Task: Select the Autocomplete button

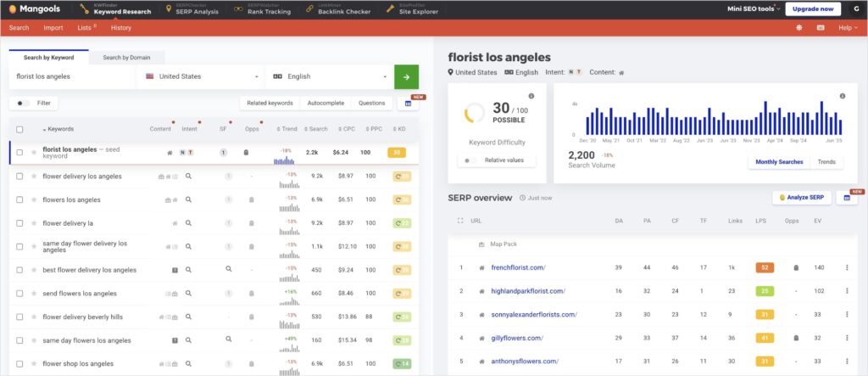Action: [325, 104]
